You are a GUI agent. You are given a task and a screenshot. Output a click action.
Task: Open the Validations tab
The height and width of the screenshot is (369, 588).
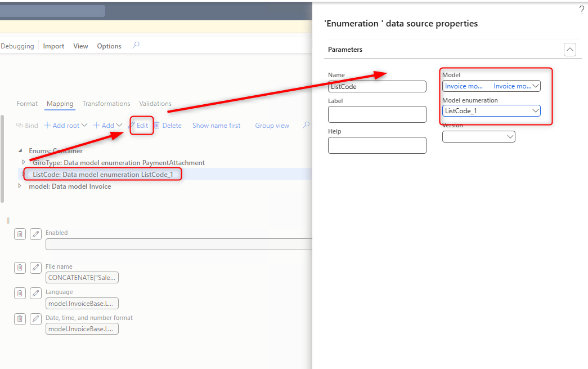(x=155, y=104)
